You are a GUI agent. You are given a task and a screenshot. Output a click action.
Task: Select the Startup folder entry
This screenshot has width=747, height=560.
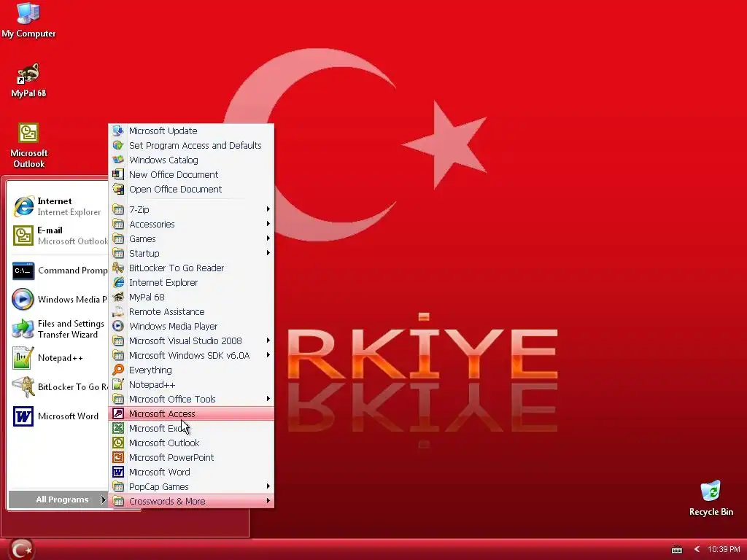(191, 253)
